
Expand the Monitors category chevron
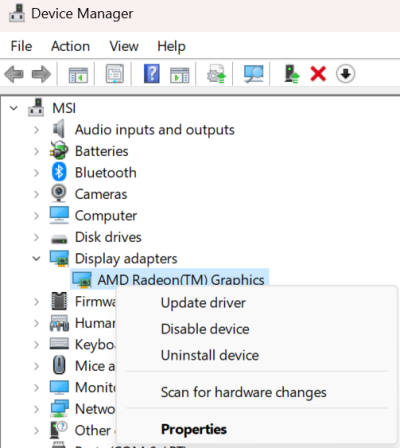coord(36,388)
